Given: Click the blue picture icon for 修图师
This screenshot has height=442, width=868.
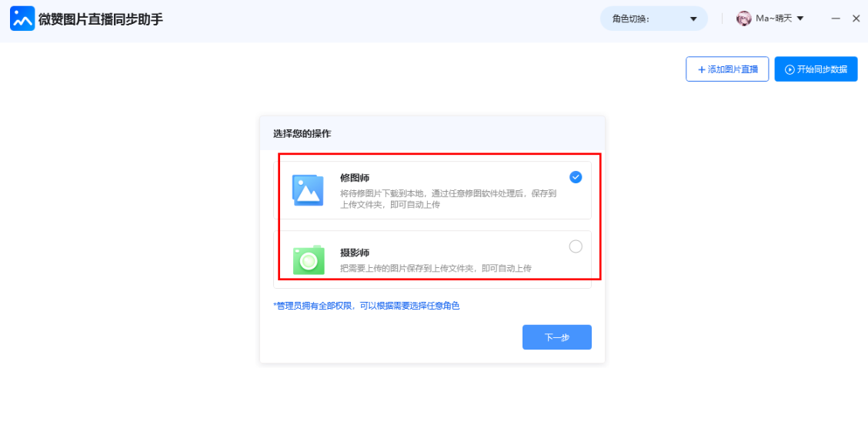Looking at the screenshot, I should [307, 190].
